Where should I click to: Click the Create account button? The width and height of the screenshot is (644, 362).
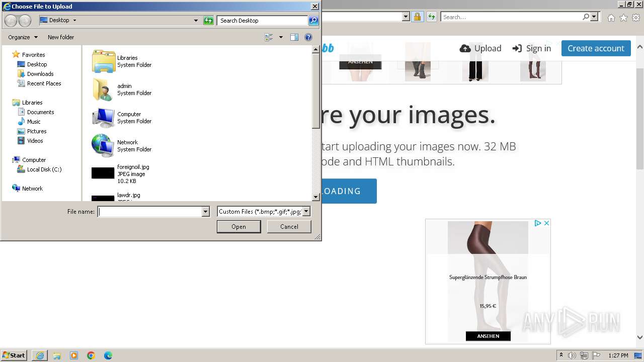coord(596,48)
